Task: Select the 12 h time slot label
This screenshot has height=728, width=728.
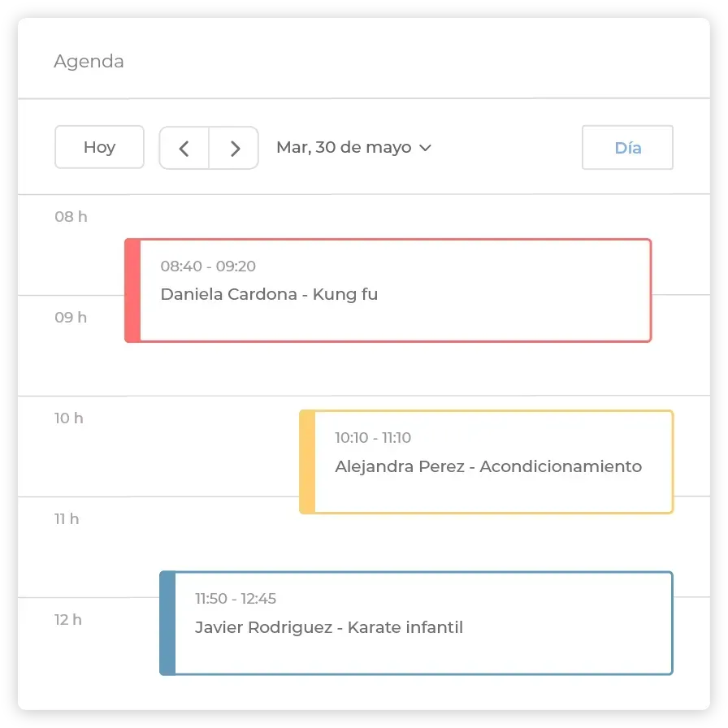Action: click(x=68, y=619)
